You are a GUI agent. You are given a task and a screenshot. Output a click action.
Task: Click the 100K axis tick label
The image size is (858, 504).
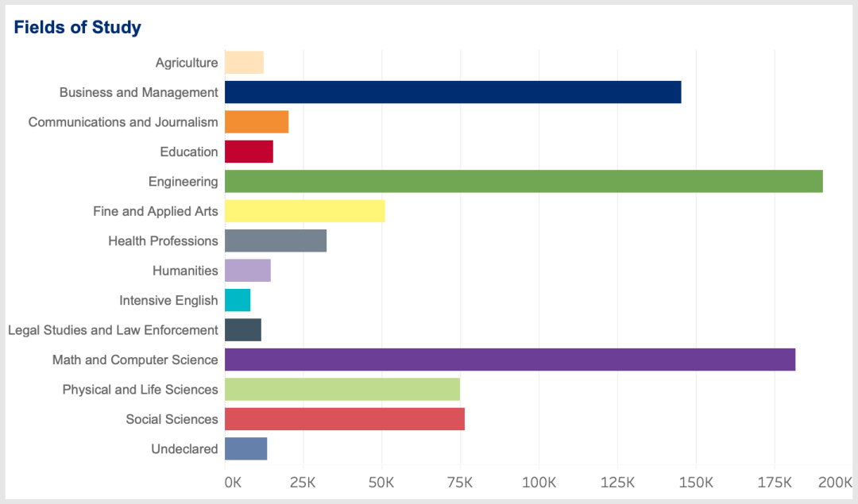coord(539,482)
